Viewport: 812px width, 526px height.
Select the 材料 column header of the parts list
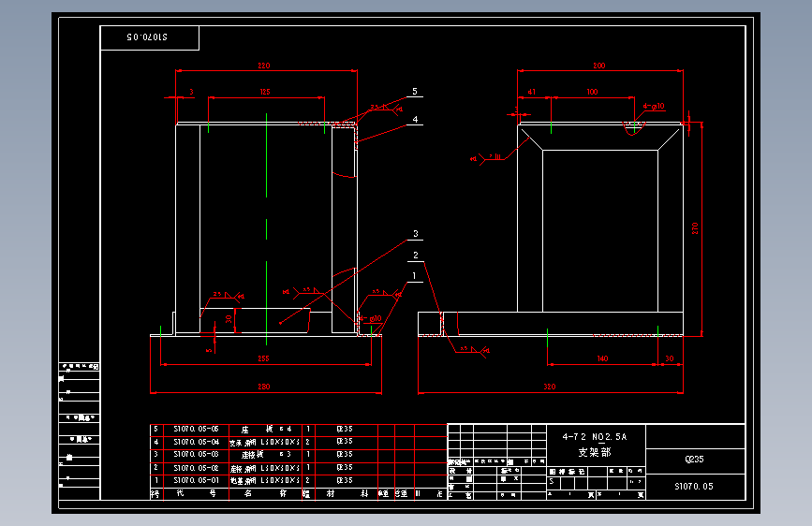[347, 493]
